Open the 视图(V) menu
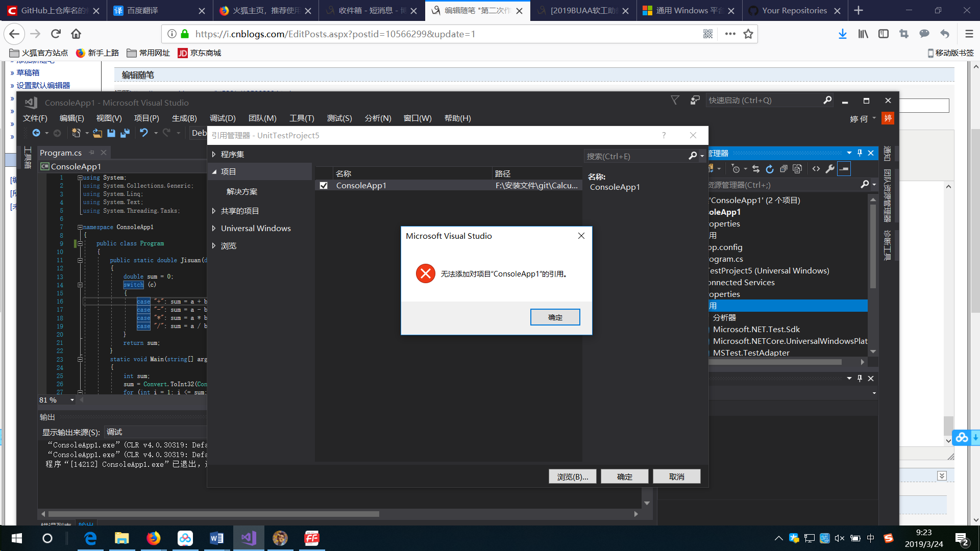980x551 pixels. 109,118
